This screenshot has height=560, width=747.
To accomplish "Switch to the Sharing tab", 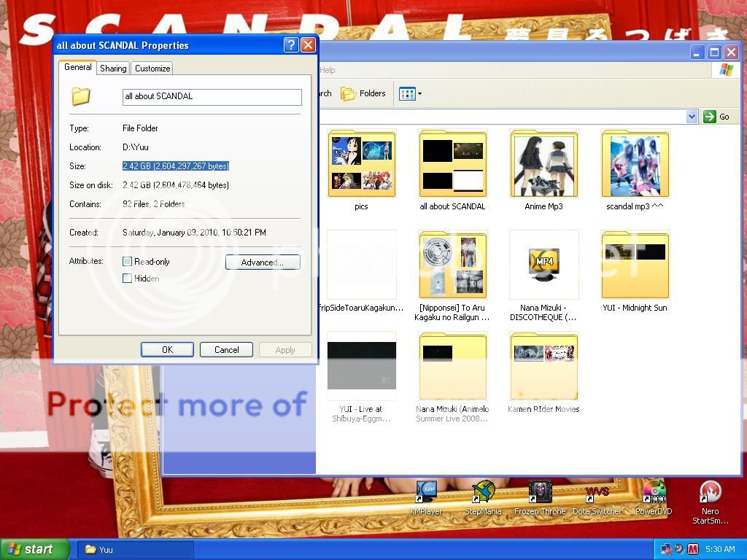I will pyautogui.click(x=113, y=68).
